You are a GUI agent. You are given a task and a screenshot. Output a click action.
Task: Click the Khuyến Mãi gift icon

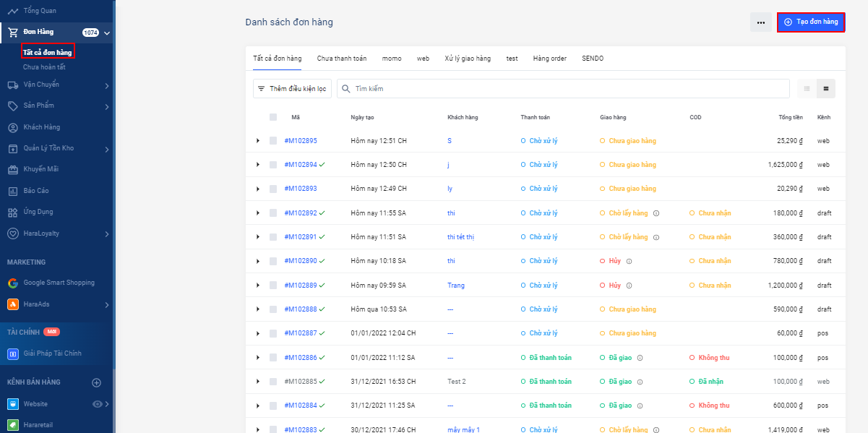[13, 170]
